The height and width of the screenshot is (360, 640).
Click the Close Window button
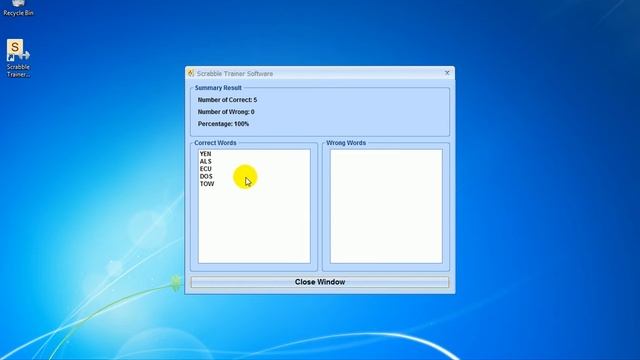[320, 282]
